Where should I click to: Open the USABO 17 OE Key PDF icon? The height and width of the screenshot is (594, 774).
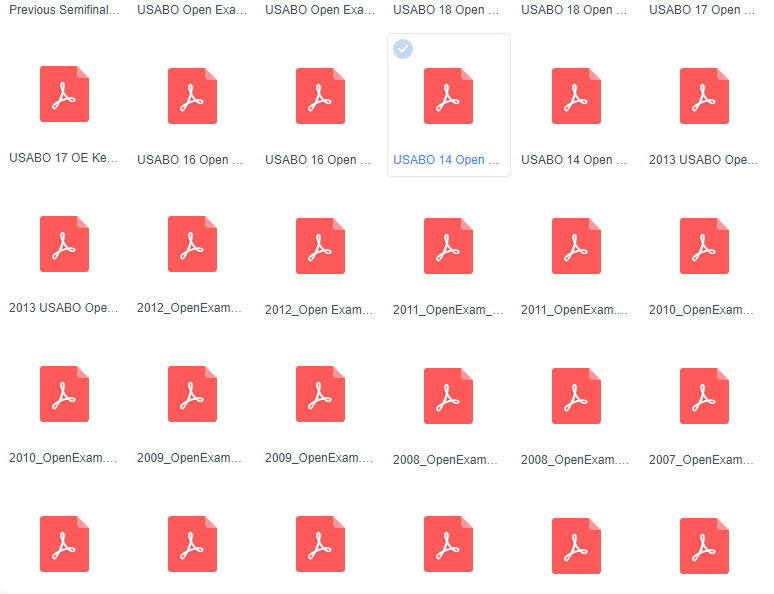tap(64, 94)
